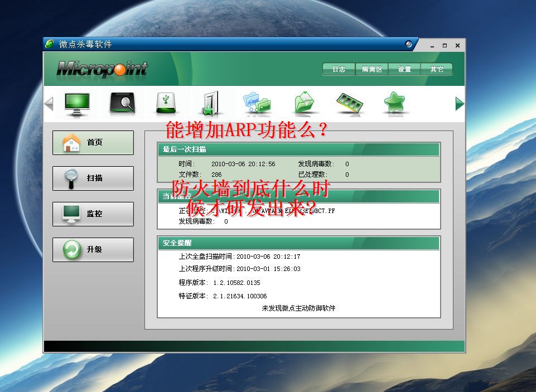Click the 上次程序升级时间 line
This screenshot has width=536, height=392.
[x=239, y=269]
